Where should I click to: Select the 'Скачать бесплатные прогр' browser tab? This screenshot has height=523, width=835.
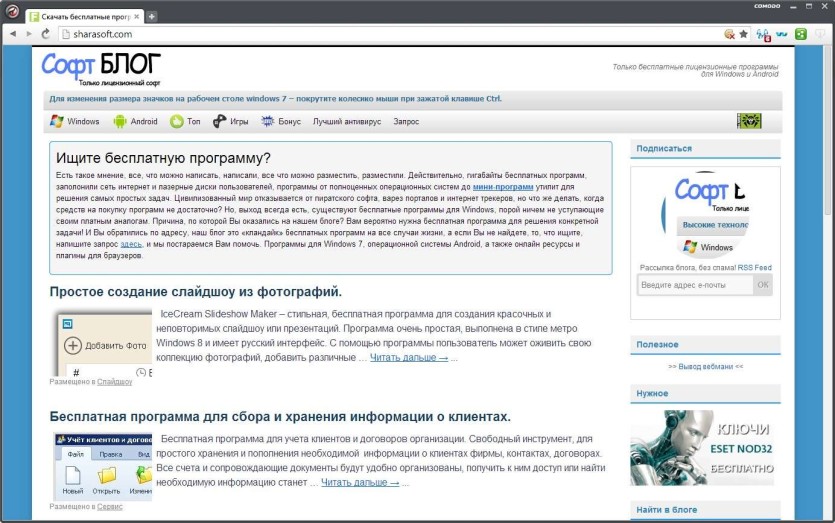coord(85,17)
